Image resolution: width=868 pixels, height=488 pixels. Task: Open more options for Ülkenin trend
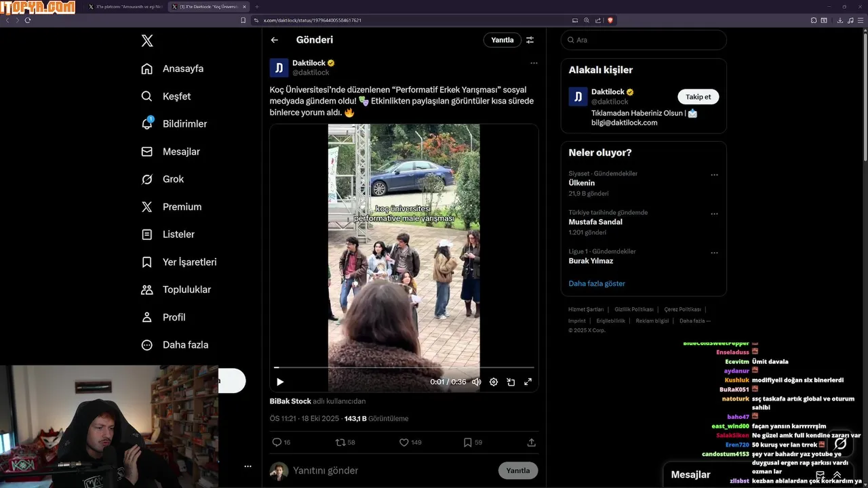coord(714,175)
